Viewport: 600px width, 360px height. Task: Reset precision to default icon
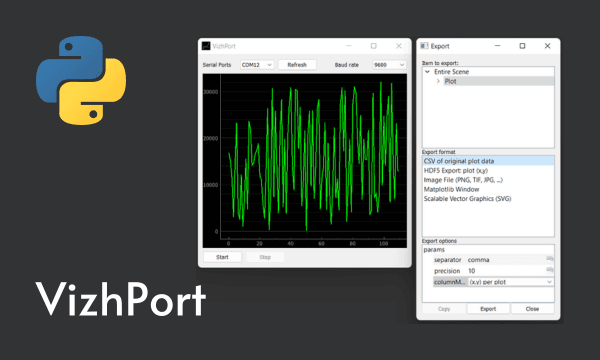(x=549, y=270)
